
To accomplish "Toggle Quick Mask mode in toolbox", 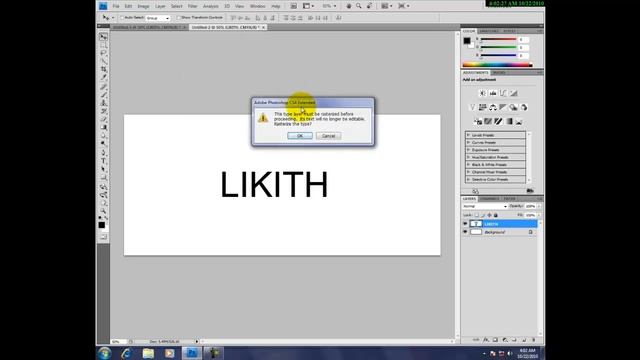I will coord(104,237).
